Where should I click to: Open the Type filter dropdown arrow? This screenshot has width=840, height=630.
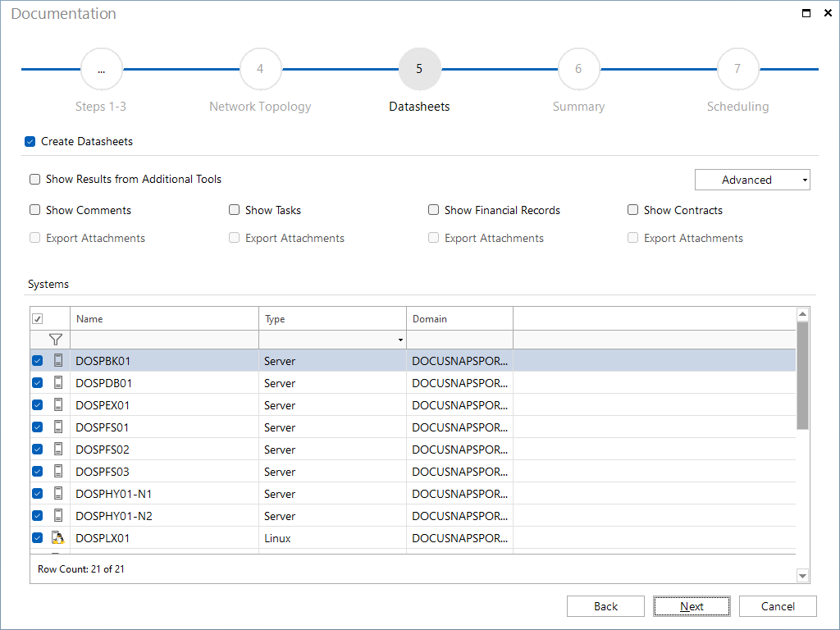pyautogui.click(x=400, y=340)
